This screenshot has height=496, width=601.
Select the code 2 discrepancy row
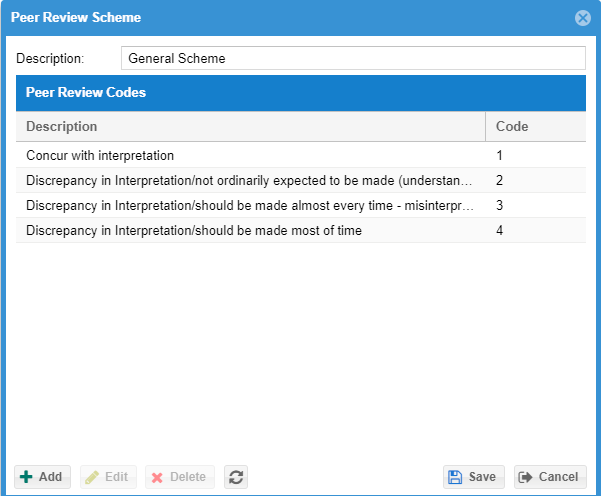pos(301,180)
